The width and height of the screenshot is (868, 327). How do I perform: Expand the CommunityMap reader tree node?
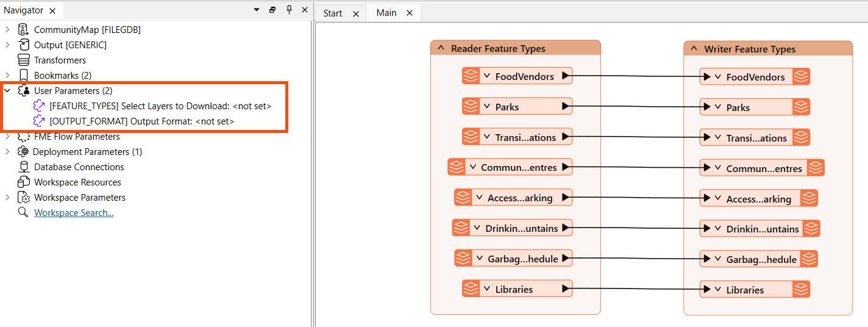(7, 30)
